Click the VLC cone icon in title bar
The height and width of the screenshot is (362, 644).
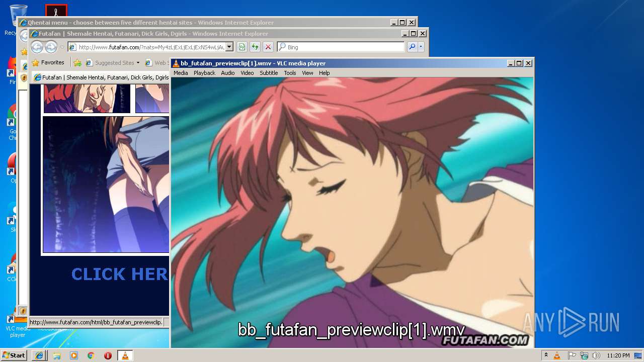[176, 63]
